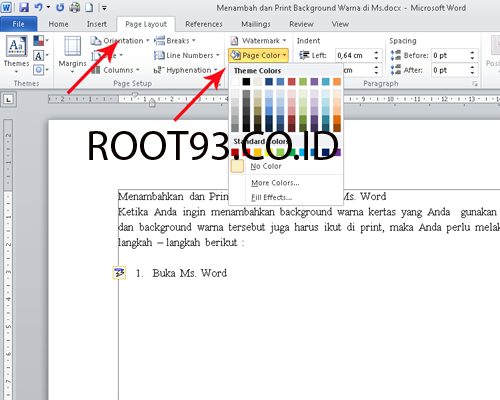Image resolution: width=500 pixels, height=400 pixels.
Task: Click the tab selector icon beside ruler
Action: 8,99
